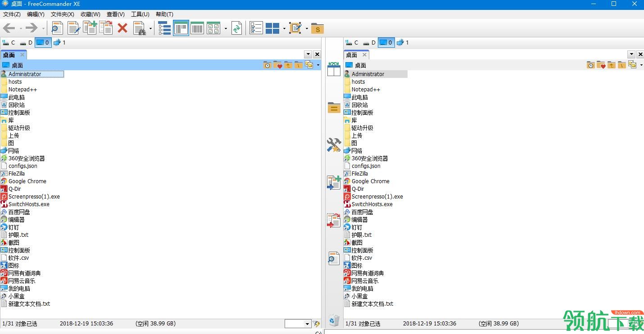644x334 pixels.
Task: Select configs.json in left panel
Action: click(x=23, y=166)
